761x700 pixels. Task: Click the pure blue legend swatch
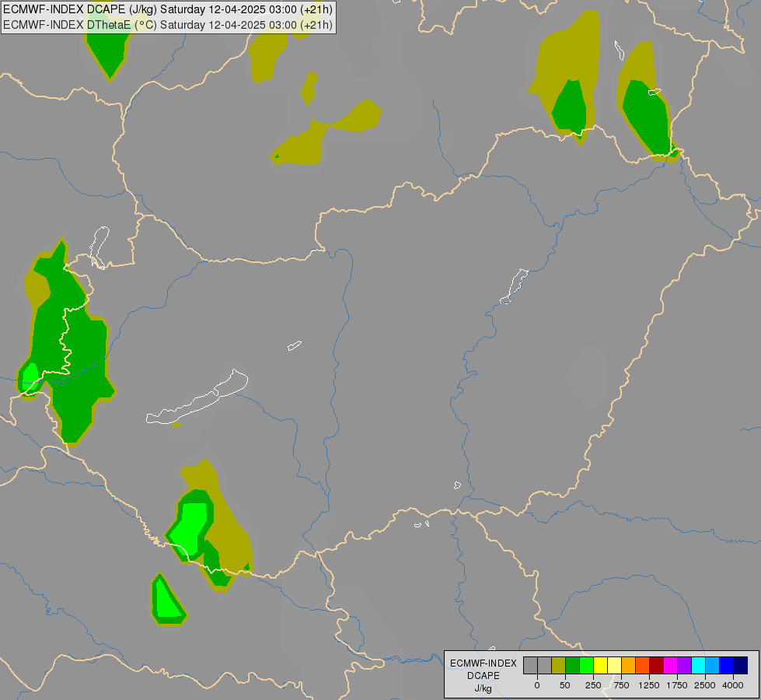click(727, 666)
